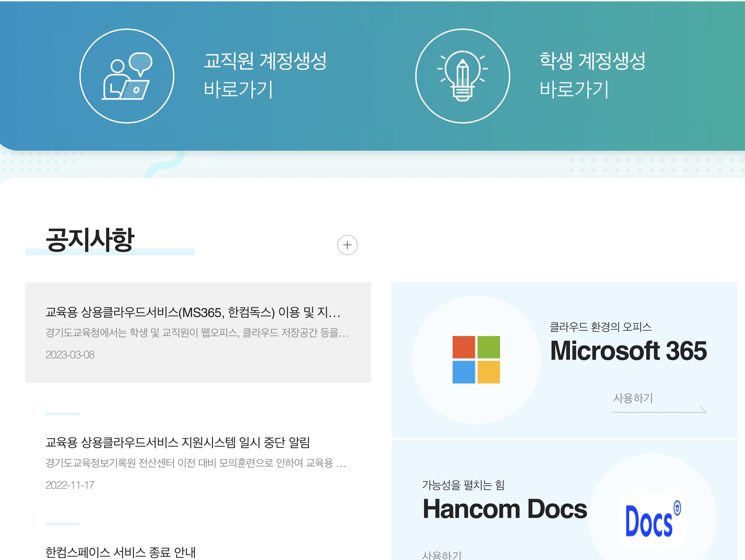Image resolution: width=745 pixels, height=560 pixels.
Task: Click the 공지사항 section heading
Action: pyautogui.click(x=90, y=240)
